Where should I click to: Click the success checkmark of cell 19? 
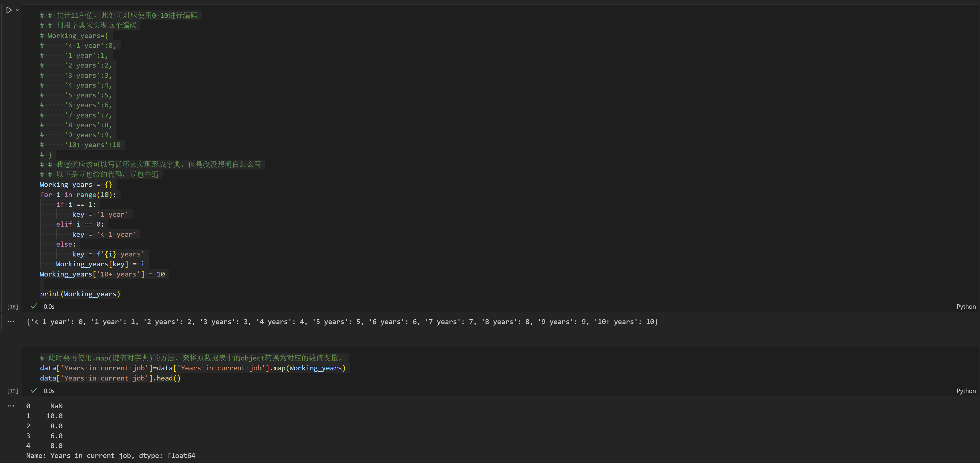point(34,391)
